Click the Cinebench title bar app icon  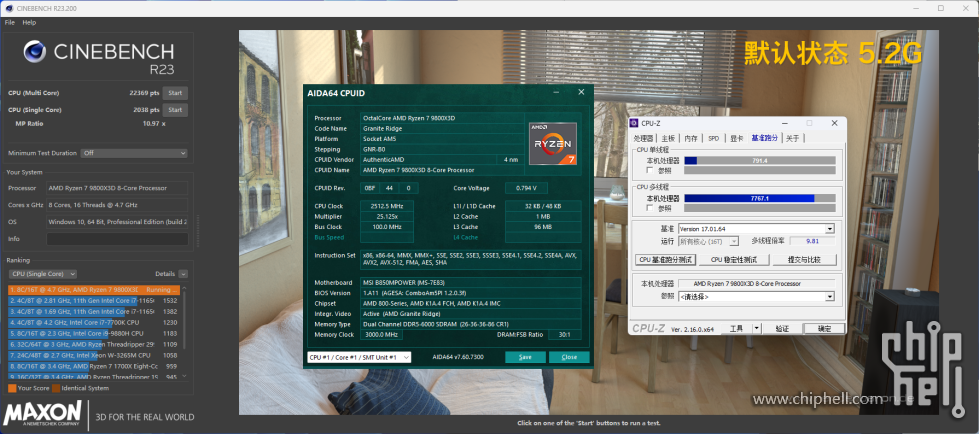tap(7, 8)
